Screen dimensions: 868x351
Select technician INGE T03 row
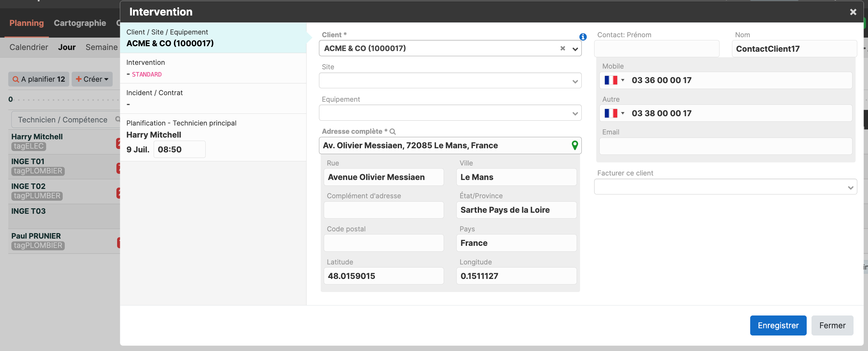pos(64,216)
